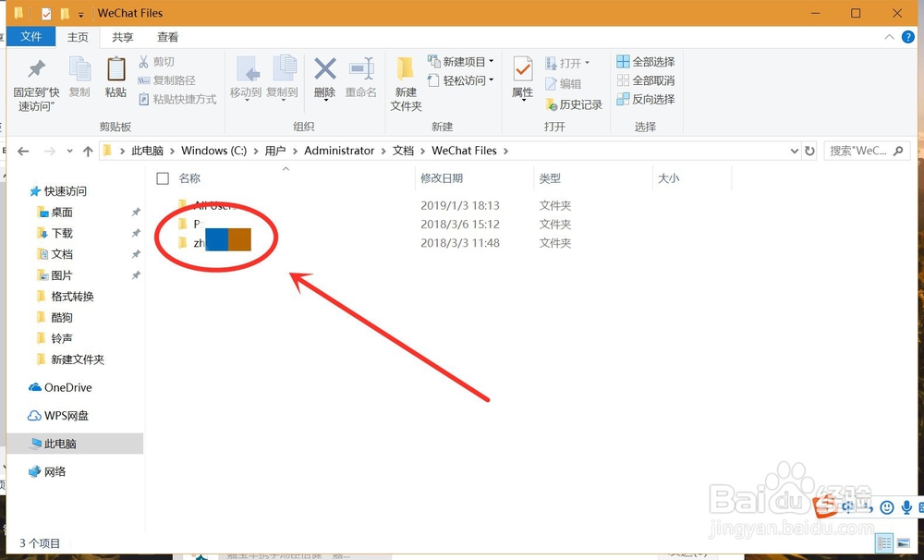Switch to Share (共享) tab
924x560 pixels.
coord(123,37)
